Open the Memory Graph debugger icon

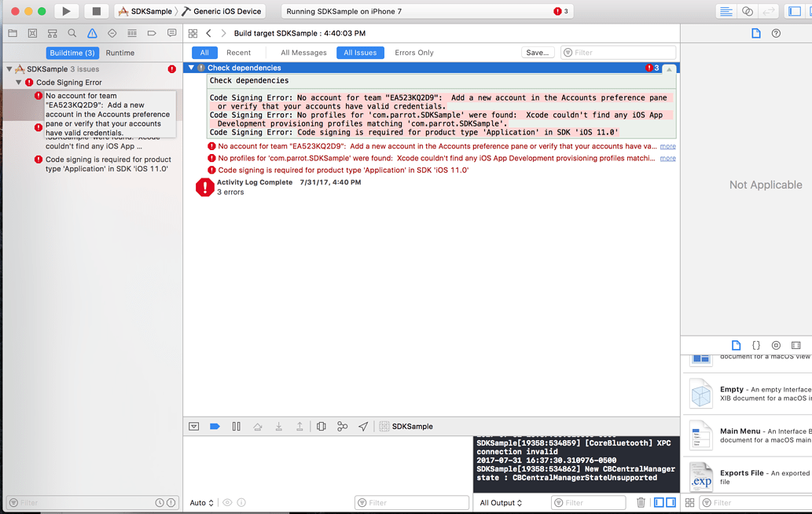pyautogui.click(x=342, y=426)
